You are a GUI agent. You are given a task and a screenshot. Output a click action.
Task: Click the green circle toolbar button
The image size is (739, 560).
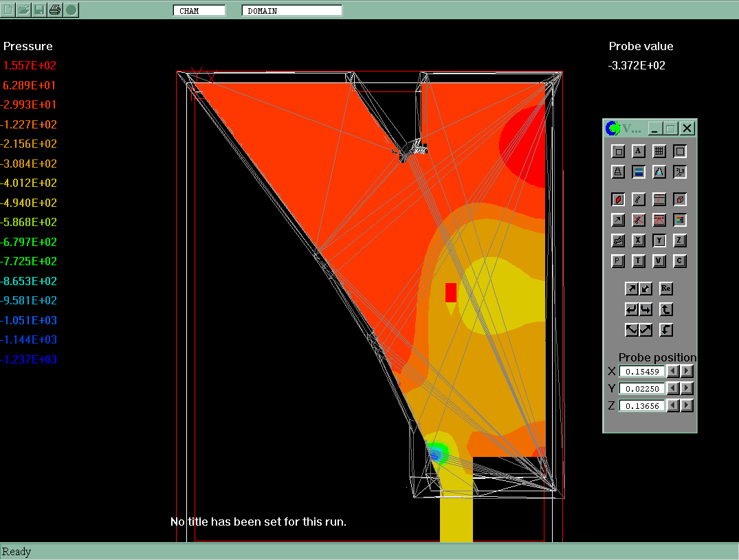71,10
